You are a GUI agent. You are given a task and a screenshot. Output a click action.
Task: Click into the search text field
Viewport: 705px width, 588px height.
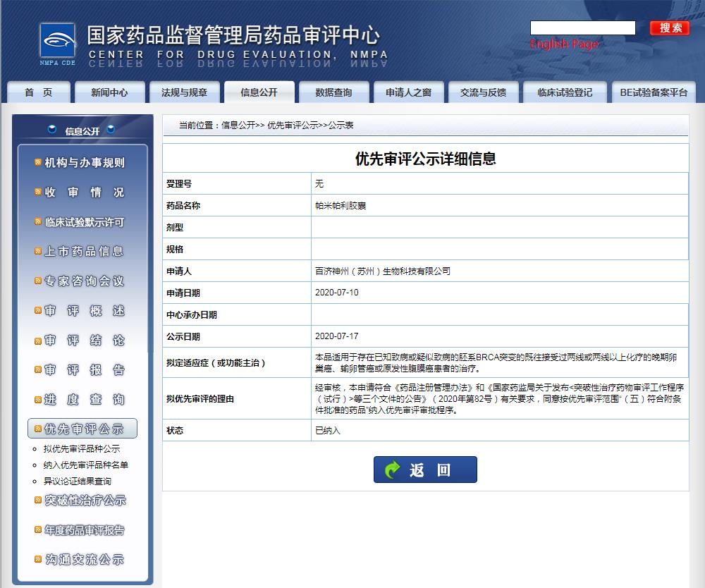[x=582, y=28]
